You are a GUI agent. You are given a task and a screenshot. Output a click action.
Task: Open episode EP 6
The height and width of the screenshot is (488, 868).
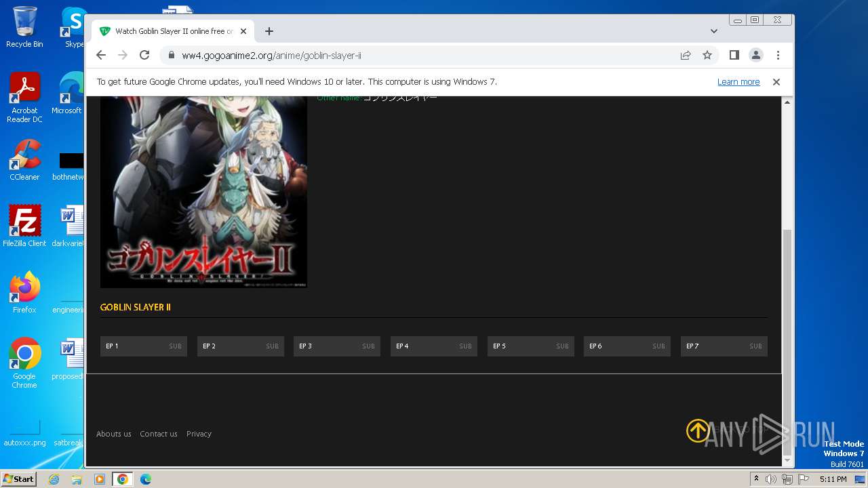click(627, 346)
